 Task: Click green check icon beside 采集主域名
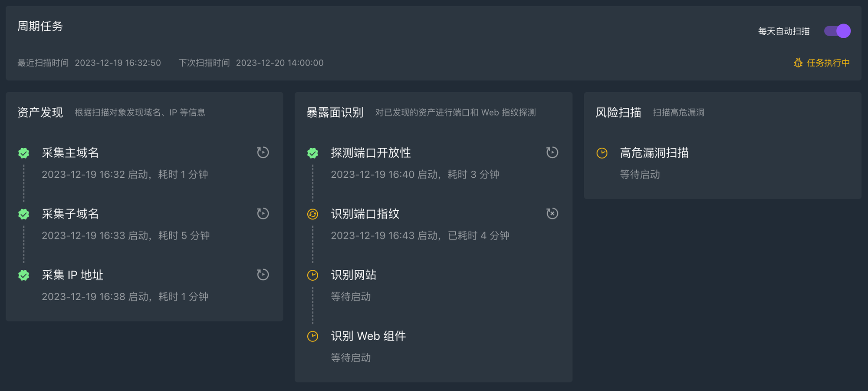(24, 153)
